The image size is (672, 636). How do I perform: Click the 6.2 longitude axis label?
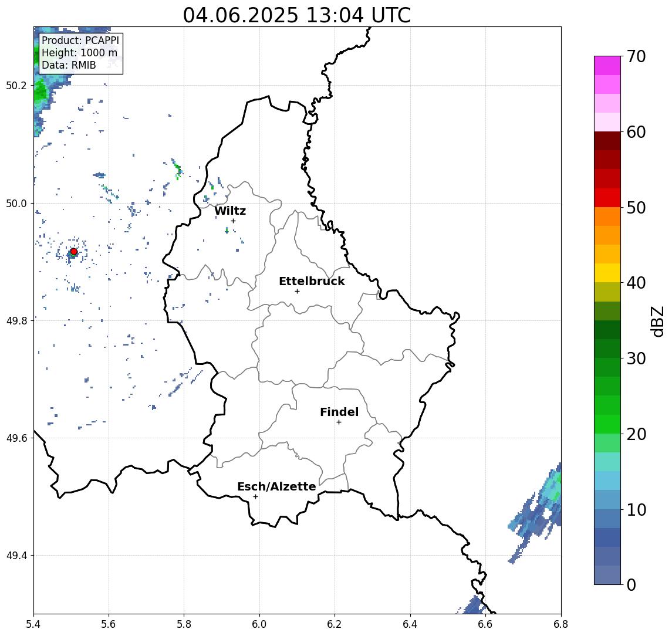coord(335,624)
